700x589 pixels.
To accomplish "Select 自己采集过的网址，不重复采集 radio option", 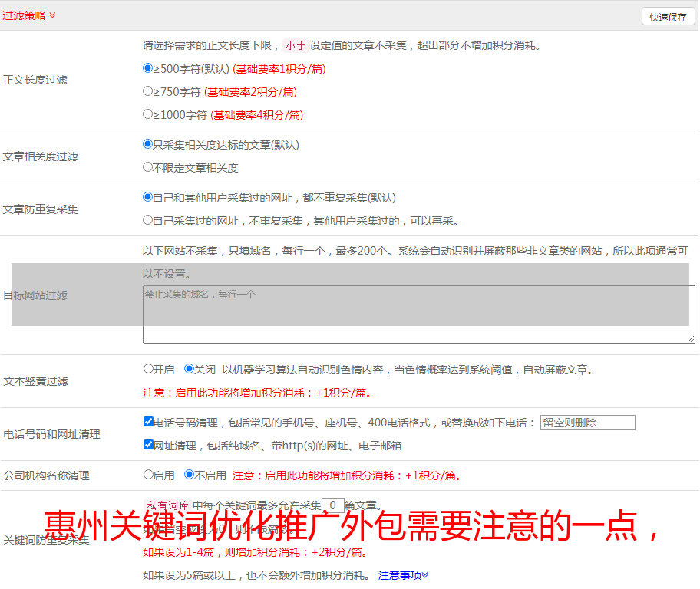I will tap(148, 220).
